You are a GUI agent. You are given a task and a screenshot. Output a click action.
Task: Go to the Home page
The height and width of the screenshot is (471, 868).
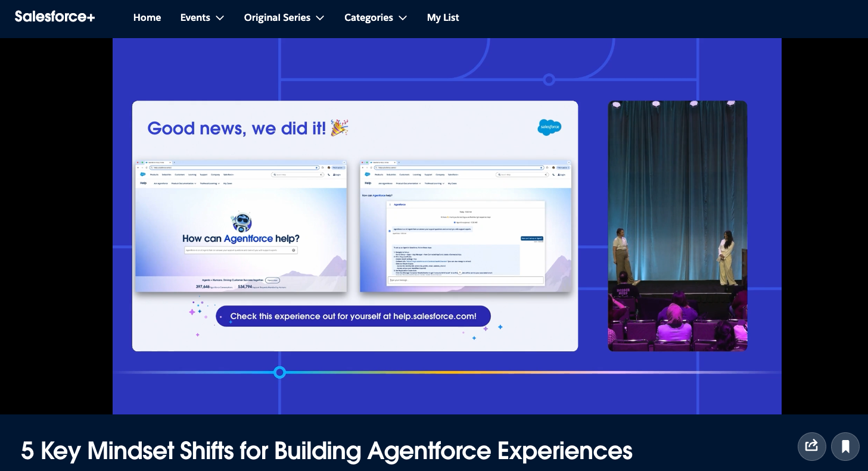(x=147, y=17)
